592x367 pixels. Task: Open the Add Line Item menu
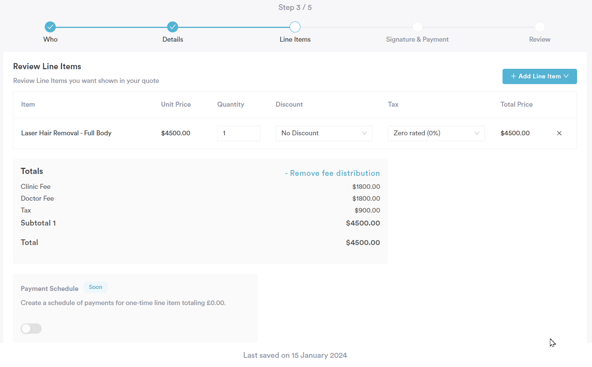pyautogui.click(x=540, y=76)
